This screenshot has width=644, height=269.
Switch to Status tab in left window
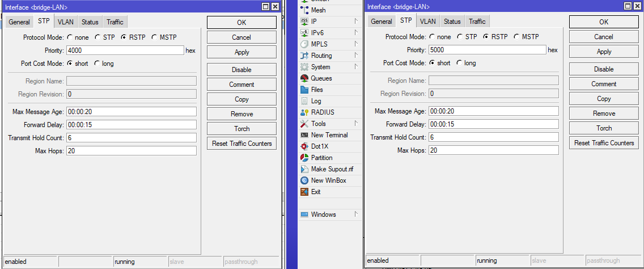click(90, 22)
